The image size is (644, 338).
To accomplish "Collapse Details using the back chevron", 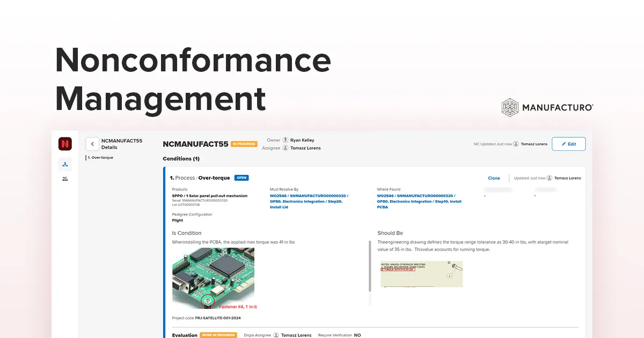I will pos(92,144).
